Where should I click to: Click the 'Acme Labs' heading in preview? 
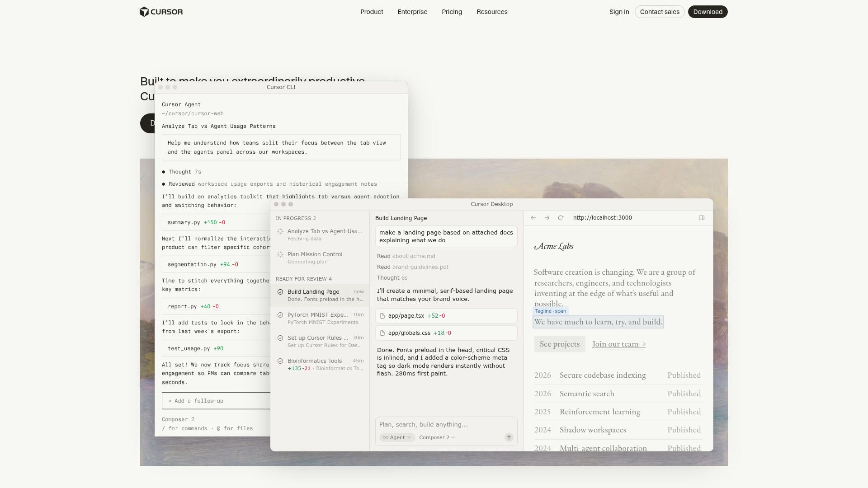(x=554, y=246)
